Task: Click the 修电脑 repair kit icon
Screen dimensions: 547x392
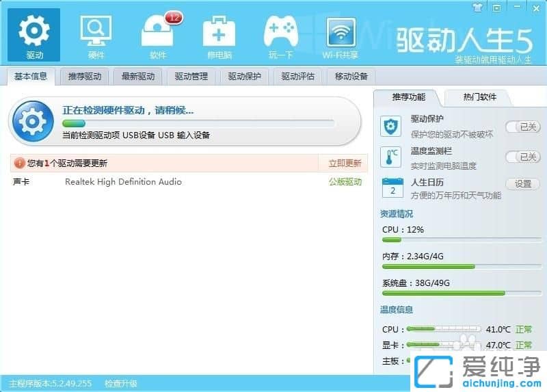Action: point(219,34)
